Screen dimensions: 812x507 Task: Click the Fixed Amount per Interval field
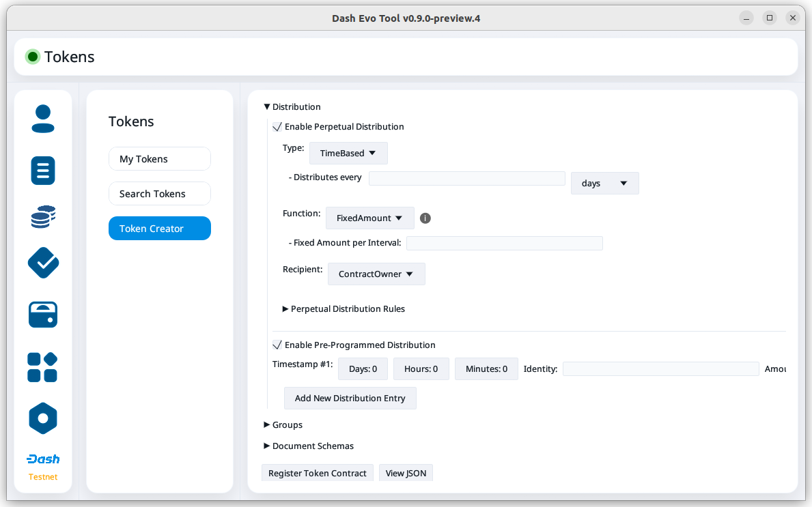tap(504, 244)
